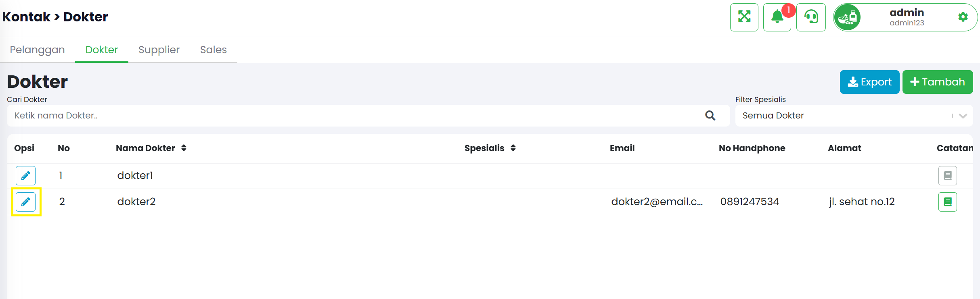Edit dokter1 with pencil icon
This screenshot has height=299, width=980.
[25, 175]
